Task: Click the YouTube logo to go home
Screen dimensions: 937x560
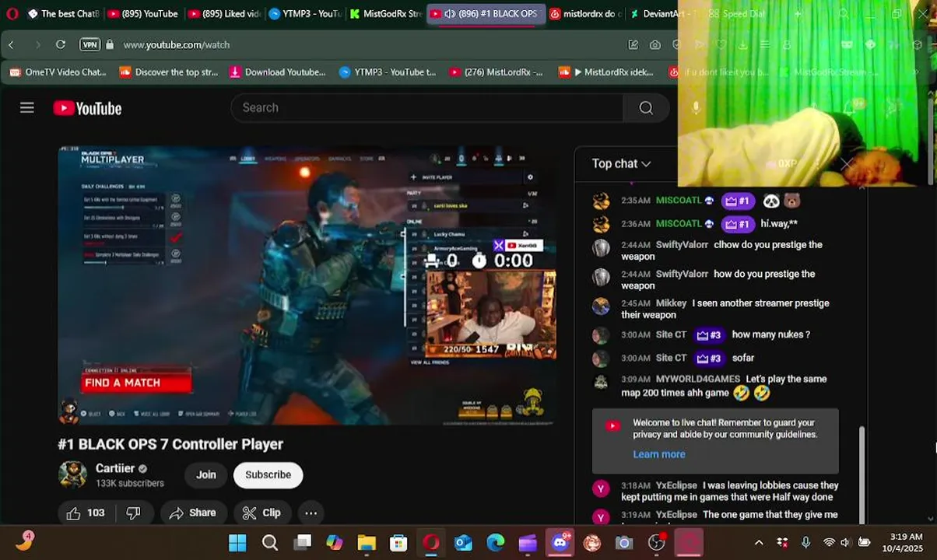Action: (x=87, y=108)
